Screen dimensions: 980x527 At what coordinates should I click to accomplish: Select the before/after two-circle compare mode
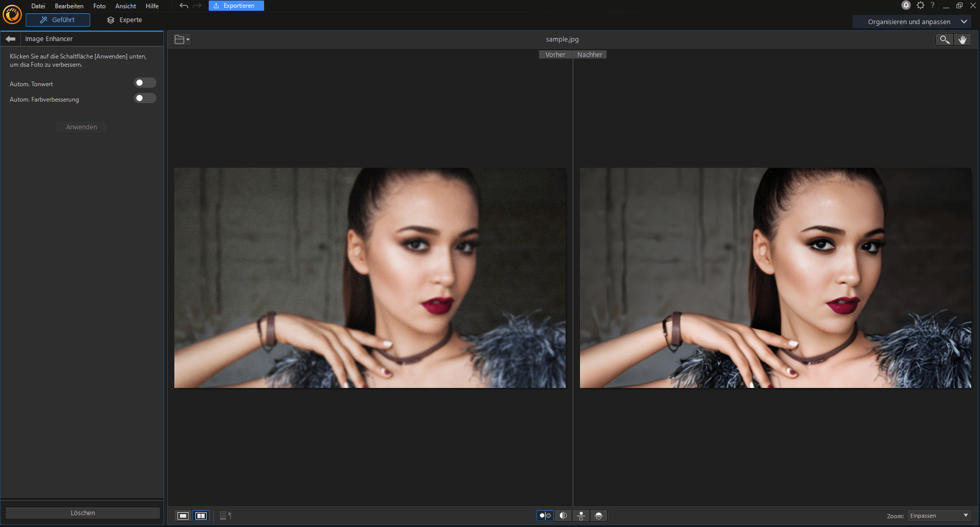click(x=545, y=516)
